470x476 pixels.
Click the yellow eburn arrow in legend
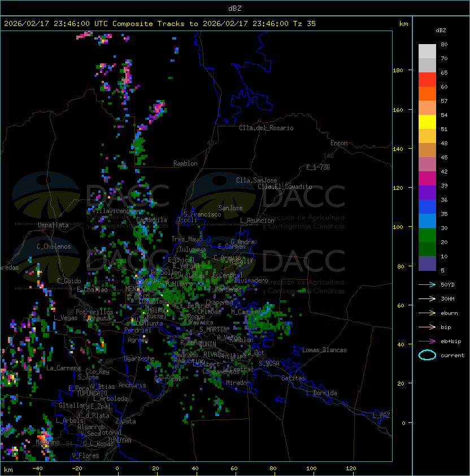click(x=427, y=313)
